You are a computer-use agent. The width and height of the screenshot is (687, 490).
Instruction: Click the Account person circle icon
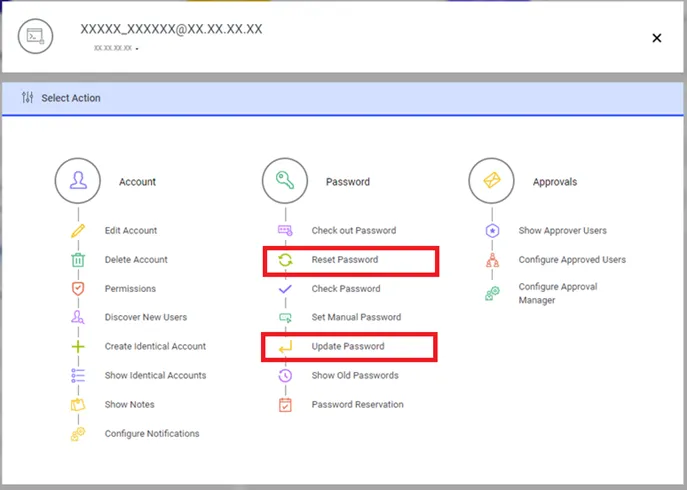click(x=78, y=181)
